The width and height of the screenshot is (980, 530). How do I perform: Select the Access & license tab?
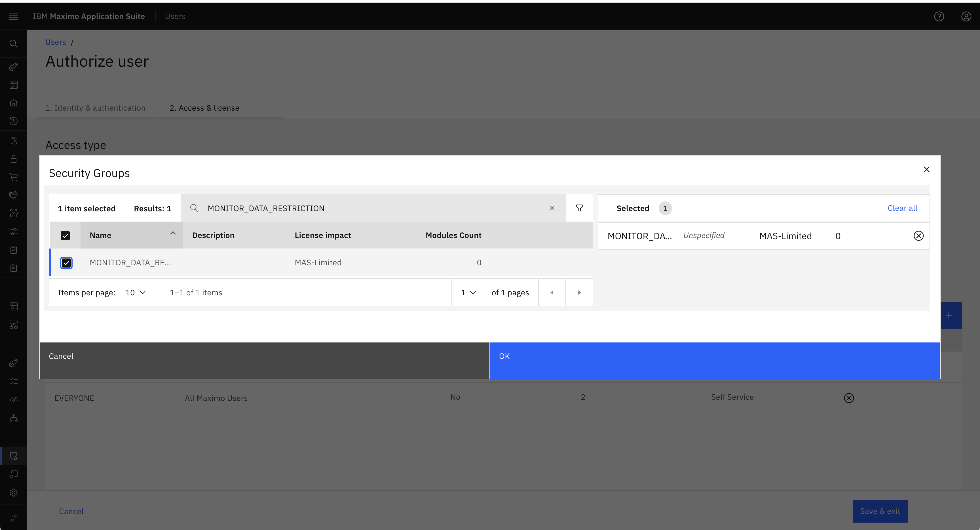[x=205, y=108]
